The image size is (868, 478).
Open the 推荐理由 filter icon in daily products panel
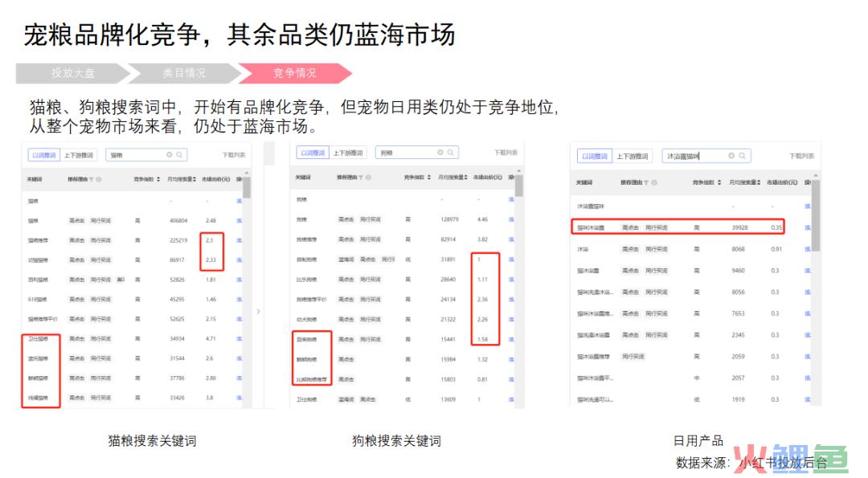646,182
